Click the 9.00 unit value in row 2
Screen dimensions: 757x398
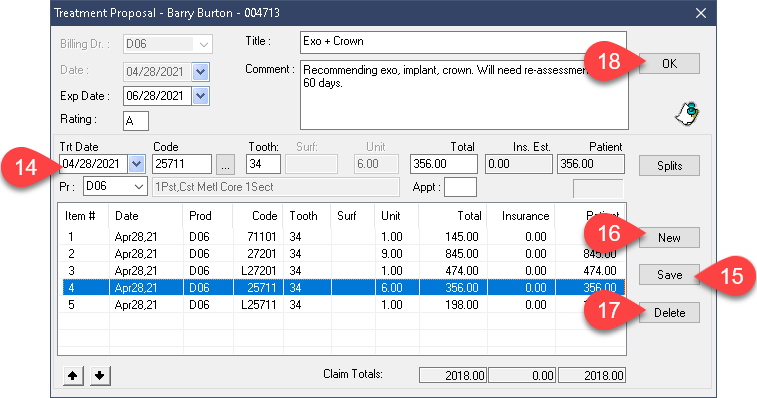(392, 254)
